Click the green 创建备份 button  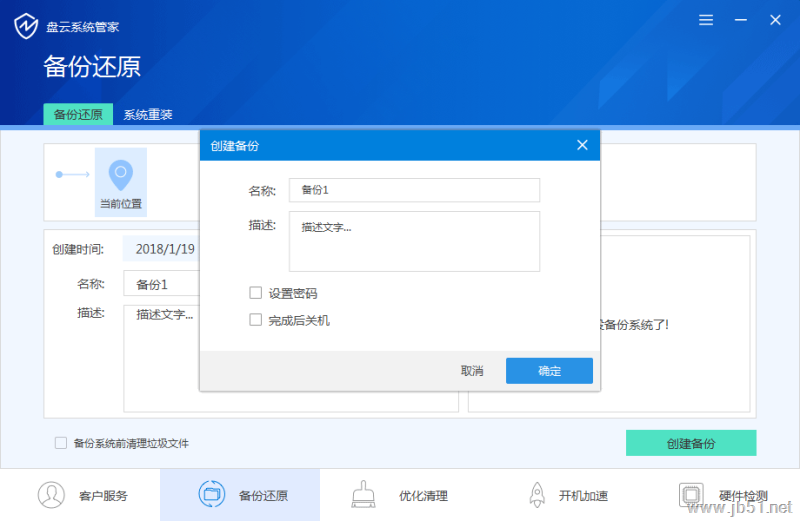(691, 443)
